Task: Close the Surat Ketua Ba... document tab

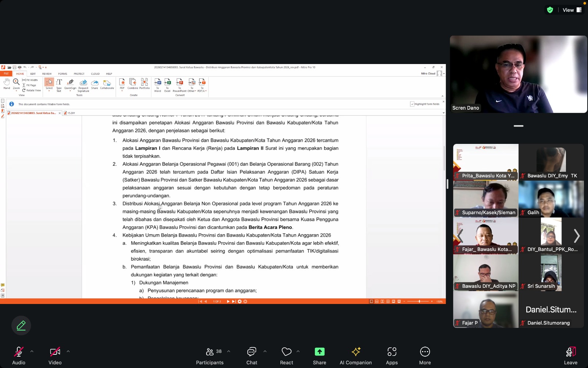Action: (60, 113)
